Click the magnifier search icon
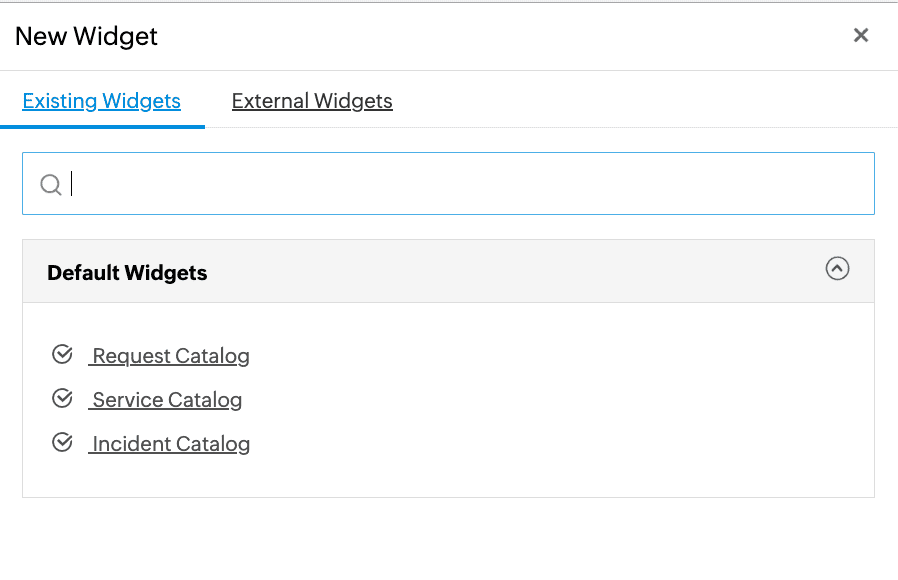898x580 pixels. 51,184
